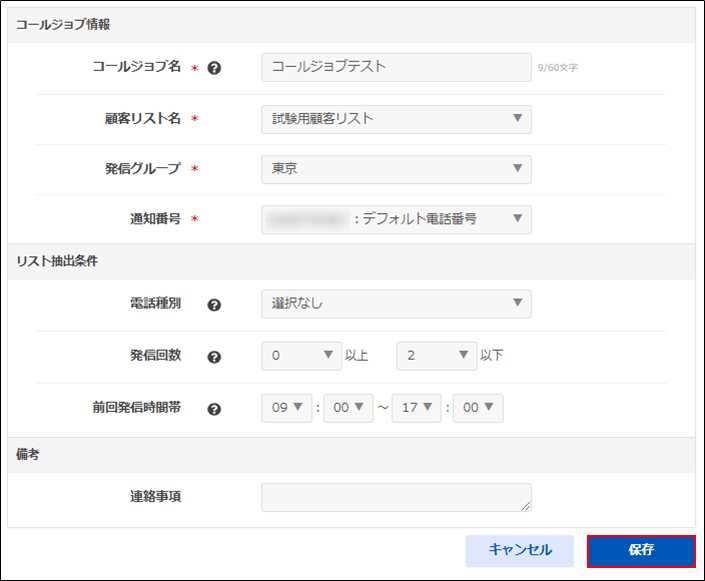Open the 通知番号 デフォルト電話番号 dropdown
Screen dimensions: 705x581
click(x=396, y=219)
